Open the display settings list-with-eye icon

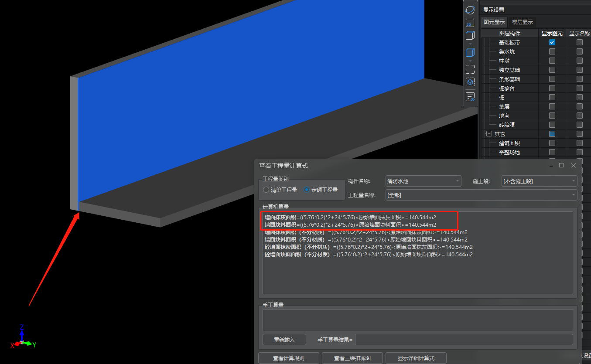coord(470,97)
